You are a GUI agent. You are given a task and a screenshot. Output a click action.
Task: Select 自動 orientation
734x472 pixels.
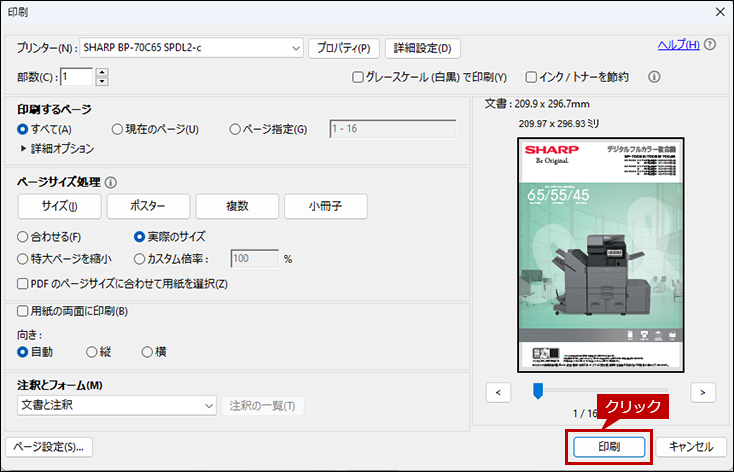pos(22,352)
